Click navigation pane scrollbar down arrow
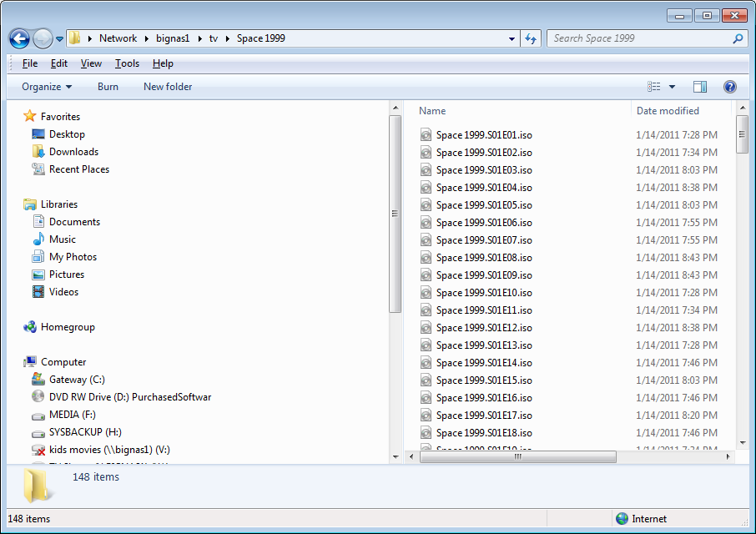 click(396, 456)
